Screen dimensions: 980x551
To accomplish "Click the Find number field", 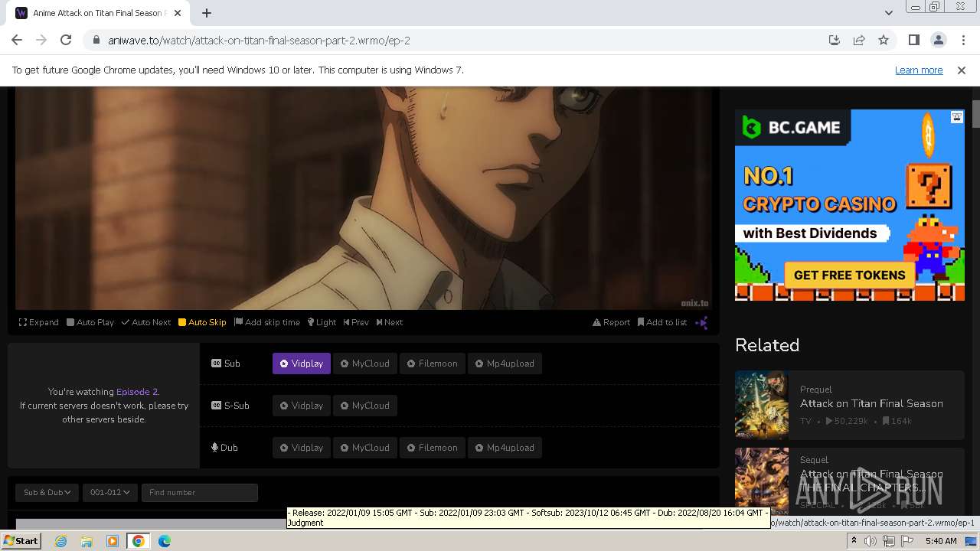I will click(199, 492).
